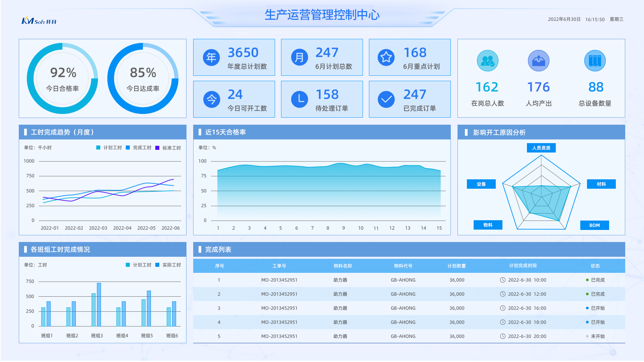Click the 计划完成时间 column header
This screenshot has height=362, width=644.
coord(523,266)
